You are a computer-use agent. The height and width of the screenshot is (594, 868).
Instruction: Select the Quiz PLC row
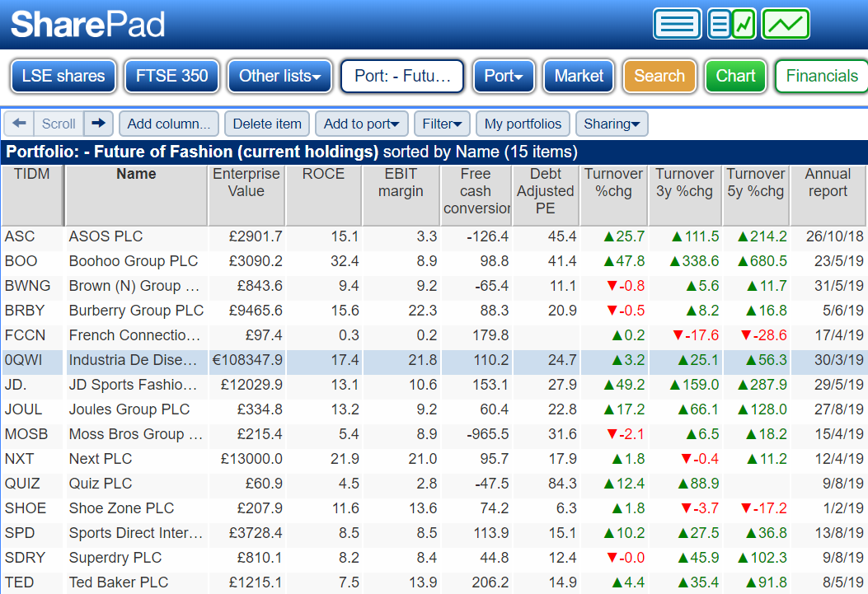[434, 484]
